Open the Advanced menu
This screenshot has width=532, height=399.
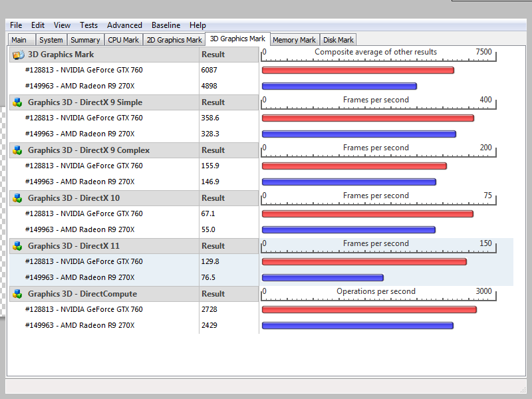pyautogui.click(x=124, y=25)
